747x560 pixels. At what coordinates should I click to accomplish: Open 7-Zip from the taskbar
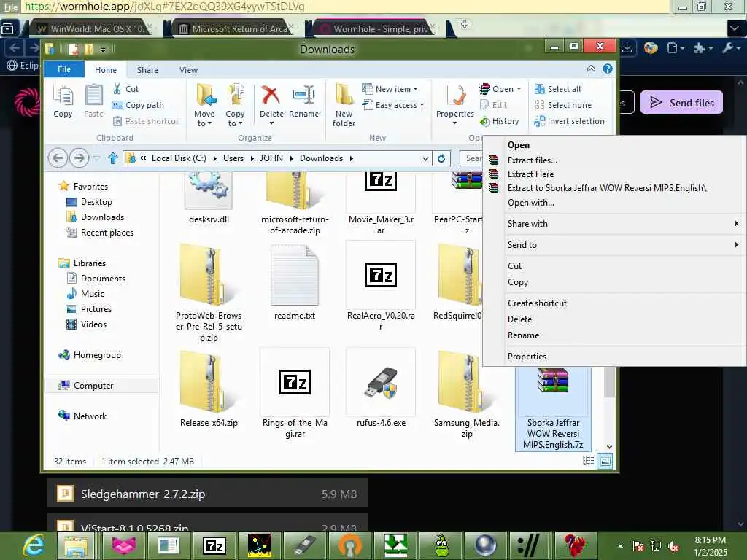point(214,545)
